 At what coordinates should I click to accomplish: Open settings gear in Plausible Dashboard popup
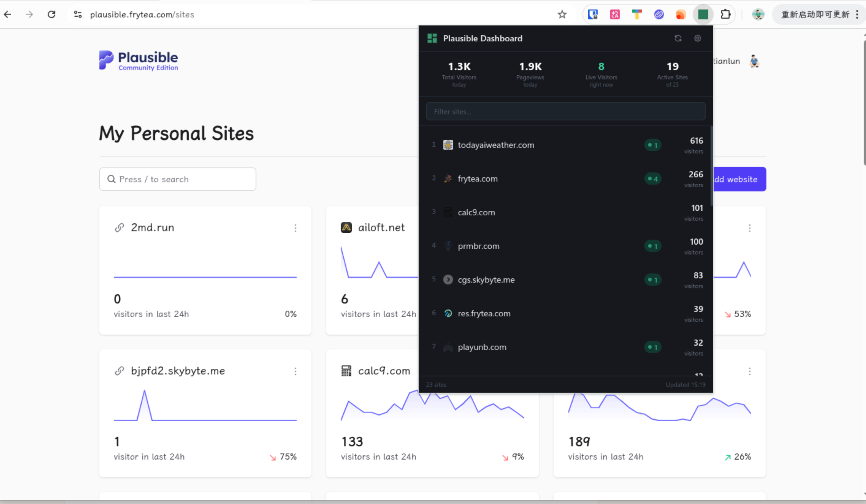click(x=697, y=39)
